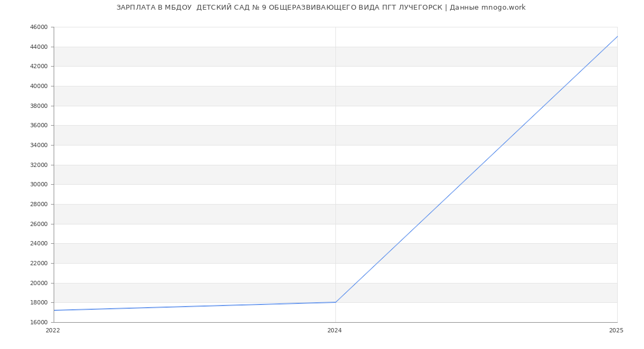The image size is (644, 349).
Task: Click the 44000 y-axis label
Action: [39, 47]
